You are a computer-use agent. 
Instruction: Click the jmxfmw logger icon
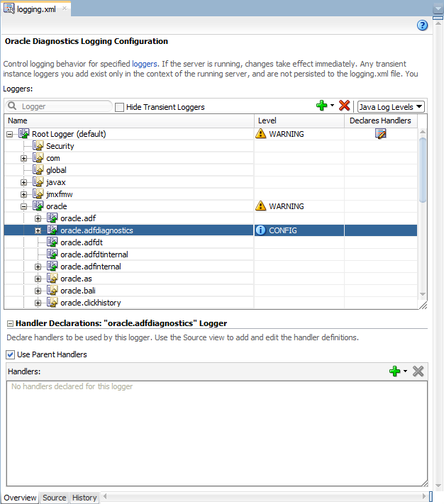tap(38, 194)
